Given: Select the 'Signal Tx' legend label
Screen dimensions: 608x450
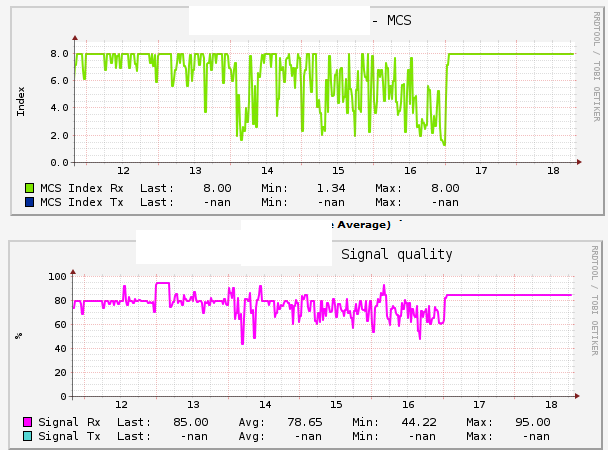Looking at the screenshot, I should point(69,436).
